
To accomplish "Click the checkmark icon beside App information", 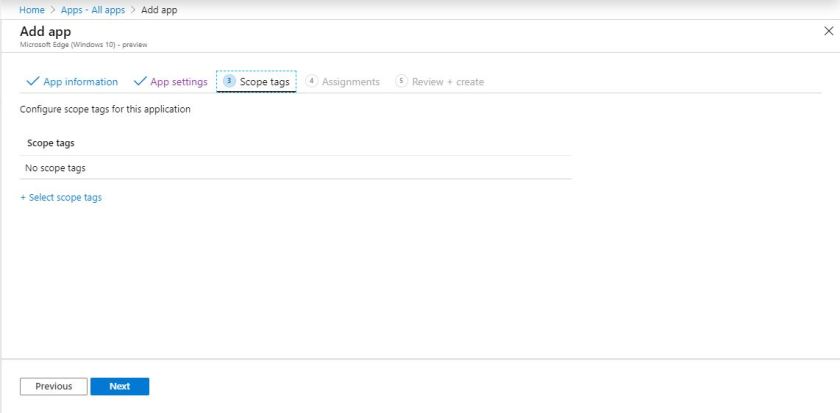I will [x=33, y=82].
